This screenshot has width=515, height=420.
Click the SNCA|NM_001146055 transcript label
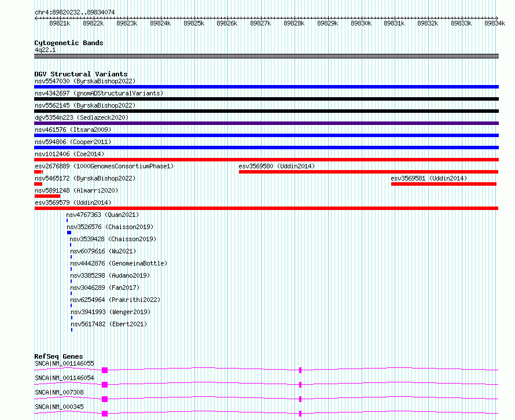pyautogui.click(x=64, y=363)
